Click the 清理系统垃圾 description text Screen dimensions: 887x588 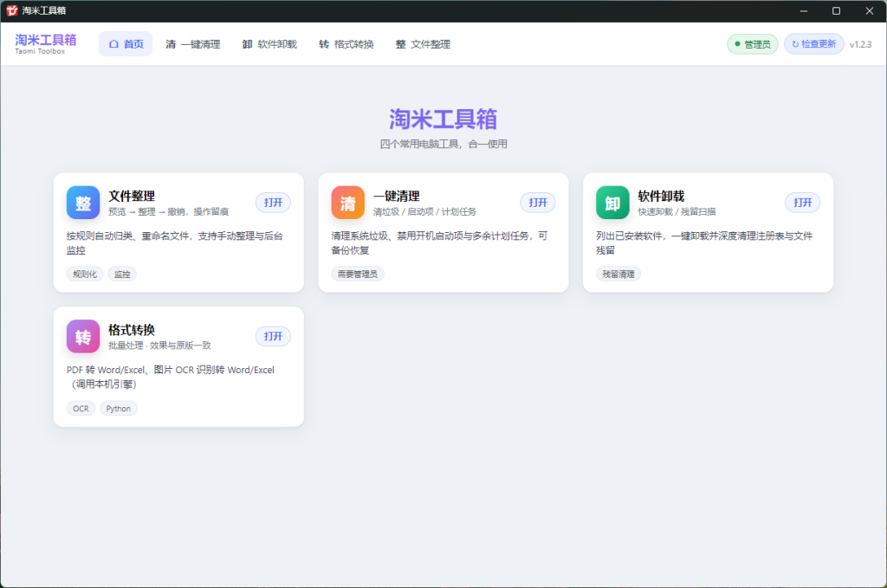tap(439, 243)
